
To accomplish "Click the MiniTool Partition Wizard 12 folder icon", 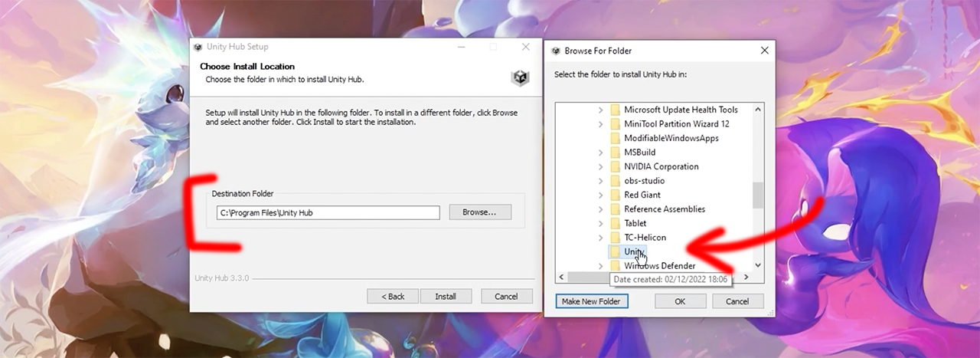I will (x=615, y=123).
